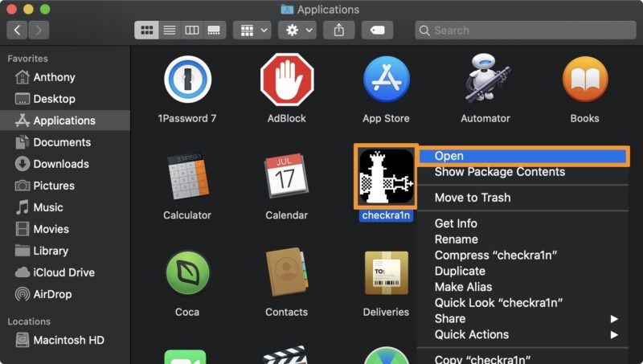Image resolution: width=643 pixels, height=364 pixels.
Task: Click the Contacts app icon
Action: [x=286, y=273]
